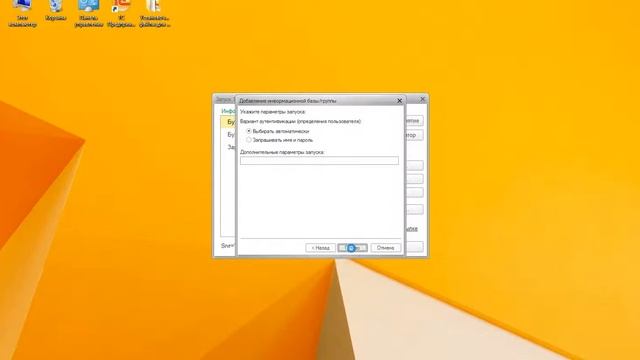Close the add infobase dialog via X
This screenshot has width=640, height=360.
click(400, 100)
